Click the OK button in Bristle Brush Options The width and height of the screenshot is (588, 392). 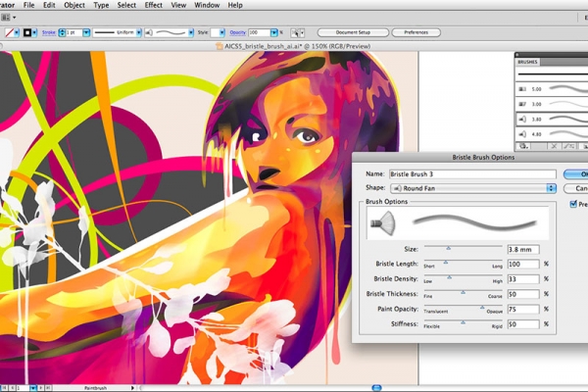point(575,174)
